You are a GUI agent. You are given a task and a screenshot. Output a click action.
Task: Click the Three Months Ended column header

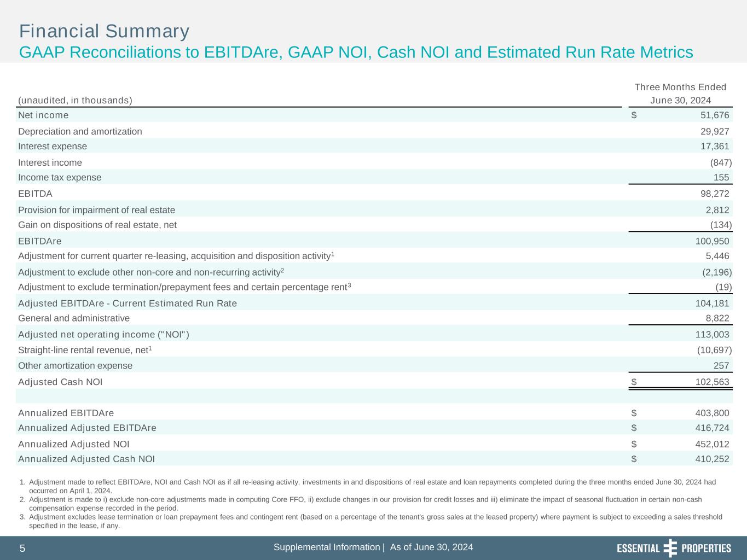680,87
